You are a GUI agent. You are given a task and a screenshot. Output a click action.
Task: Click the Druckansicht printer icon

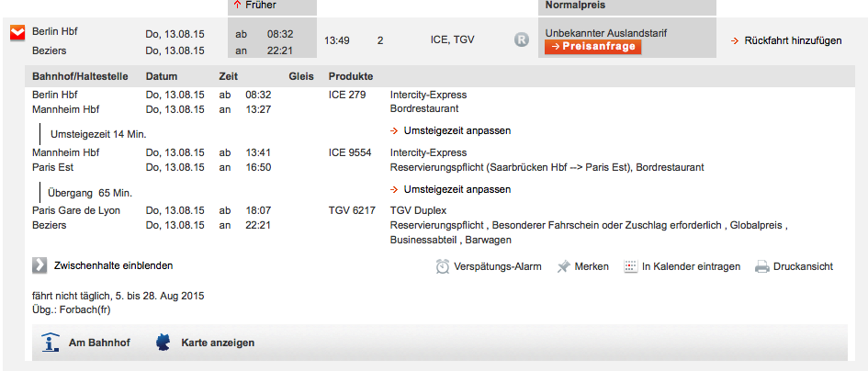[761, 266]
